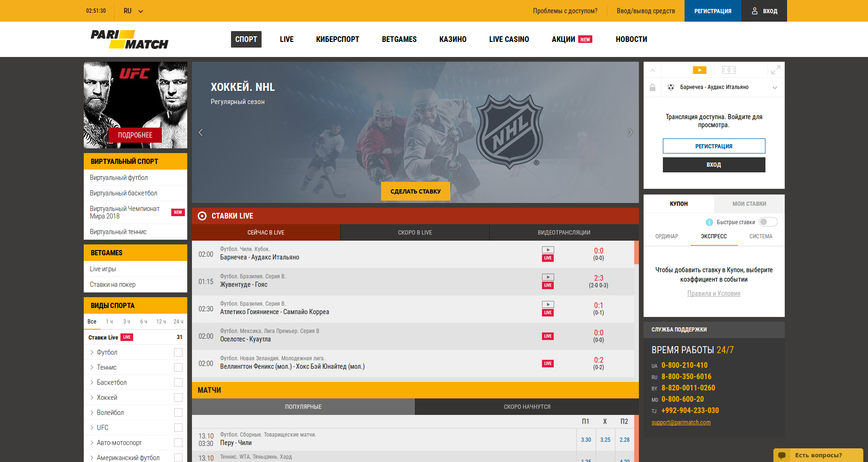Image resolution: width=868 pixels, height=462 pixels.
Task: Open the chat bubble Есть вопросы
Action: tap(782, 455)
